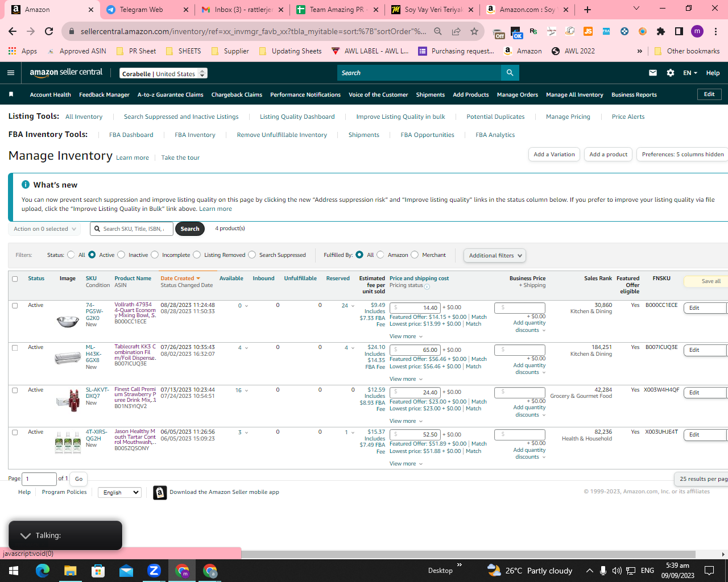Click the Pricing status info icon

(x=427, y=286)
